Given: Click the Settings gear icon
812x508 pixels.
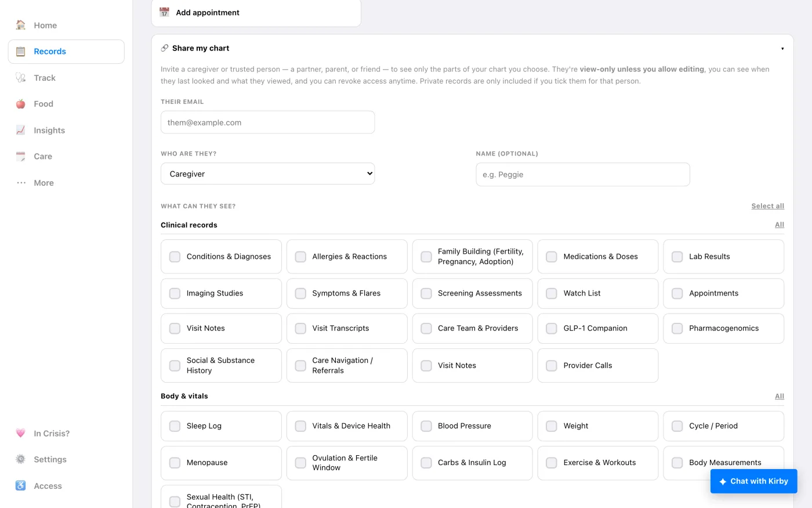Looking at the screenshot, I should [21, 459].
